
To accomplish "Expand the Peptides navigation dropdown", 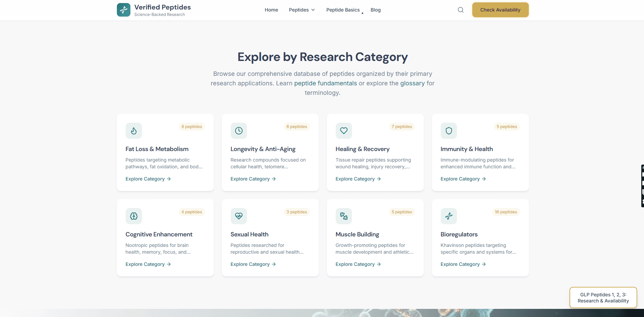I will (x=302, y=10).
